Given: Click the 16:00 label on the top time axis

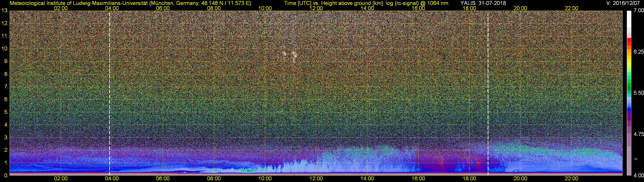Looking at the screenshot, I should [418, 8].
